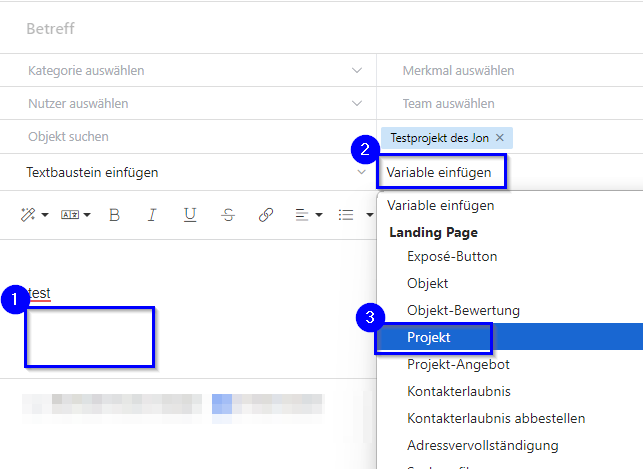Apply strikethrough formatting
This screenshot has height=469, width=643.
(x=228, y=215)
